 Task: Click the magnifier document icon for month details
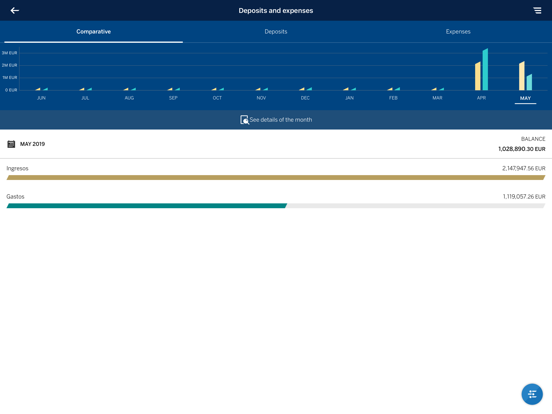[244, 120]
